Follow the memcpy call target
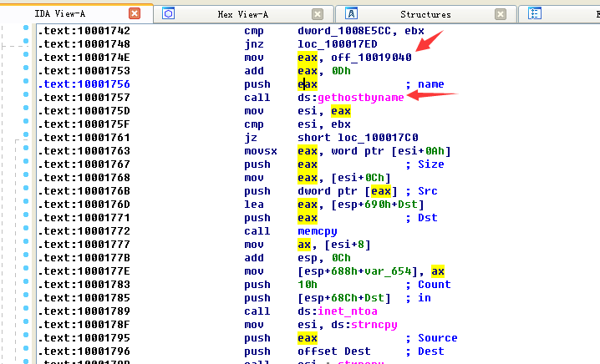Viewport: 600px width, 364px height. [x=318, y=231]
